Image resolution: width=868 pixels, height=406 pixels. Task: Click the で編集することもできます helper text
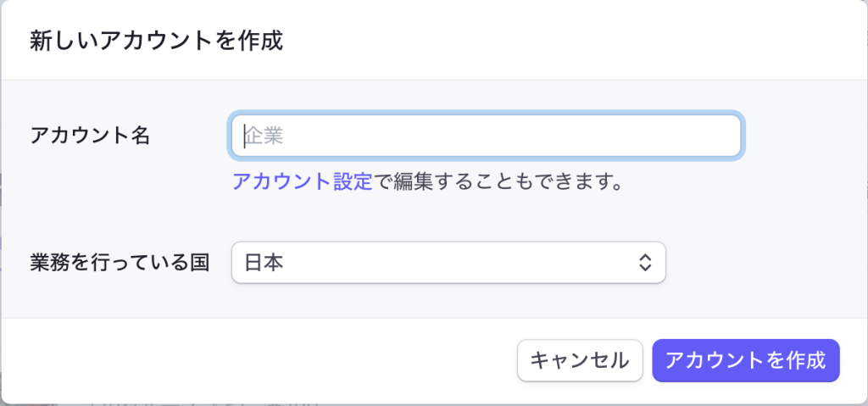click(x=498, y=181)
